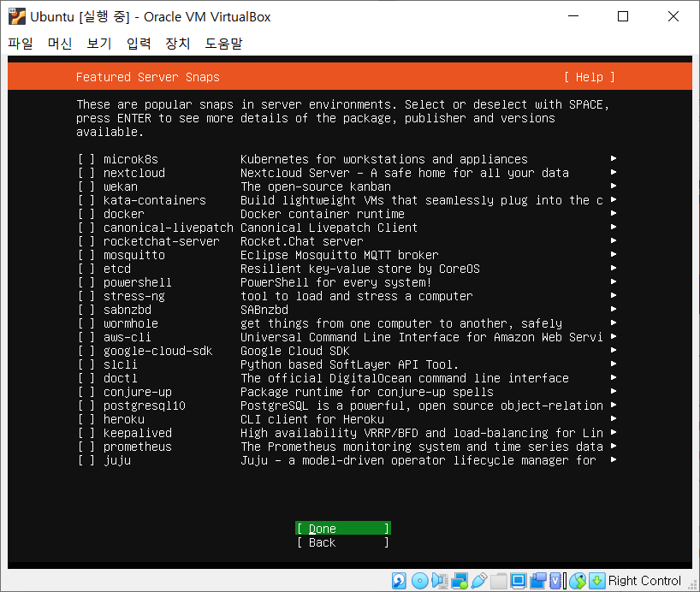Expand details arrow for google-cloud-sdk row
Screen dimensions: 700x592
point(614,350)
